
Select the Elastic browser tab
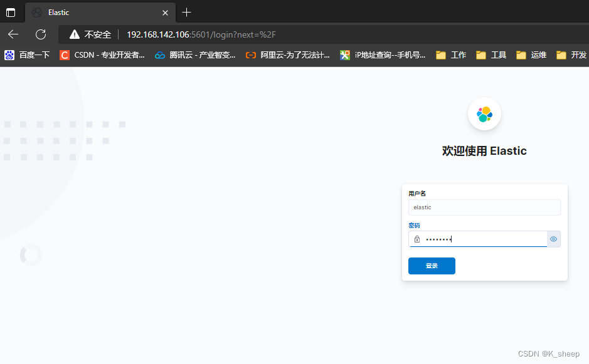100,13
